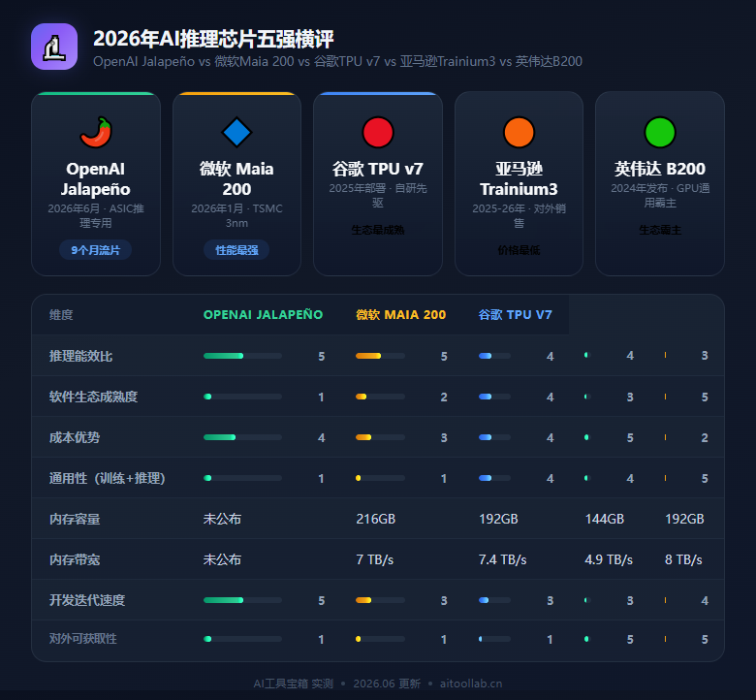Click the 通用性(训练+推理) row label
Image resolution: width=756 pixels, height=700 pixels.
click(107, 478)
